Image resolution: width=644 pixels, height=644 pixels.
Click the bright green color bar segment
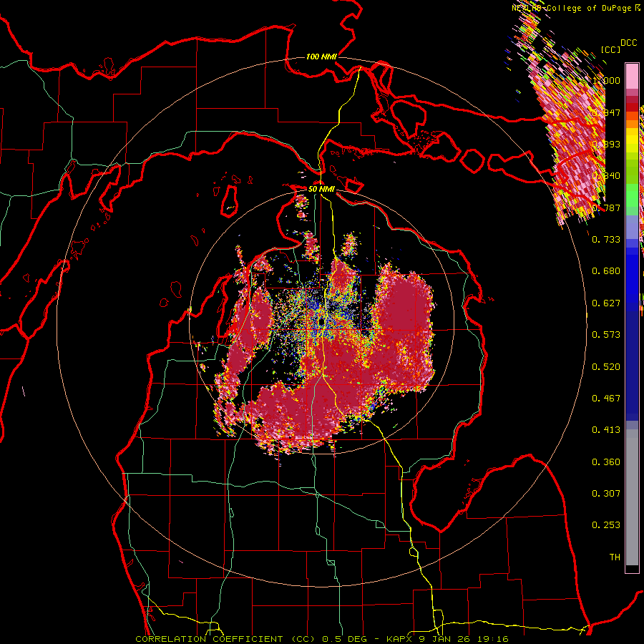[632, 195]
